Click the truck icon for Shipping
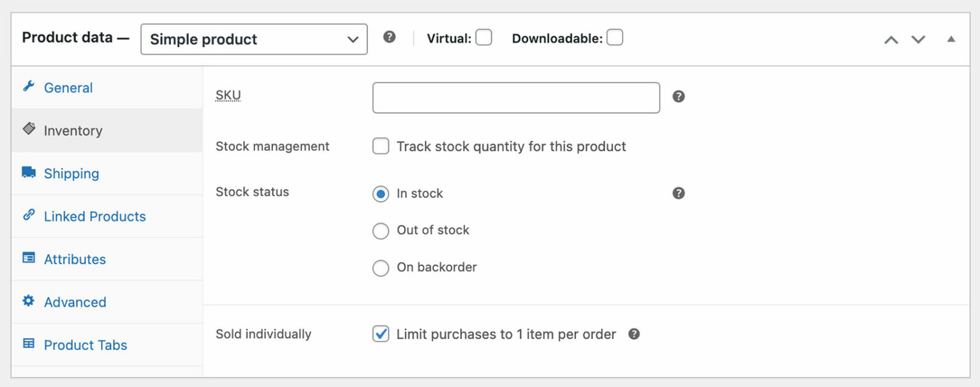980x387 pixels. coord(29,172)
